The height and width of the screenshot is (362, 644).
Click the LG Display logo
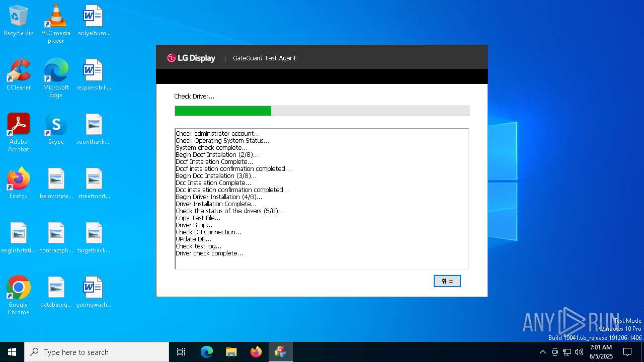[191, 58]
